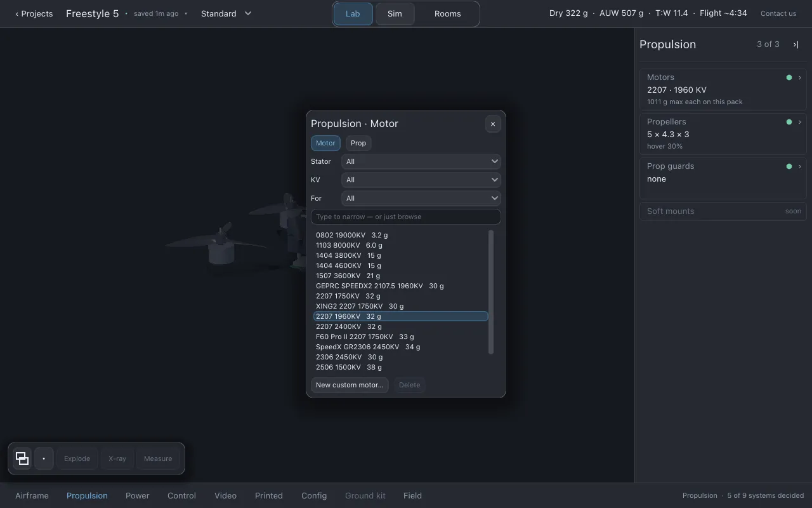Viewport: 812px width, 508px height.
Task: Click the overlapping-squares view icon
Action: pyautogui.click(x=22, y=458)
